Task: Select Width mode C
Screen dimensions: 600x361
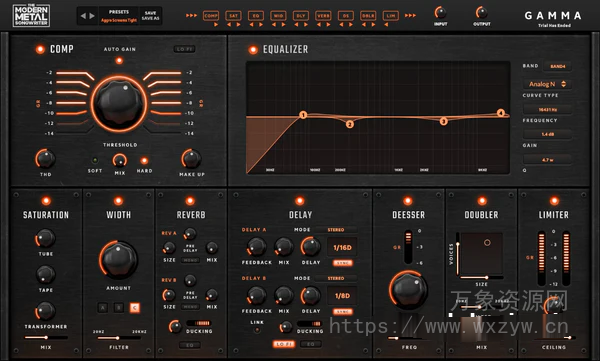Action: point(135,307)
